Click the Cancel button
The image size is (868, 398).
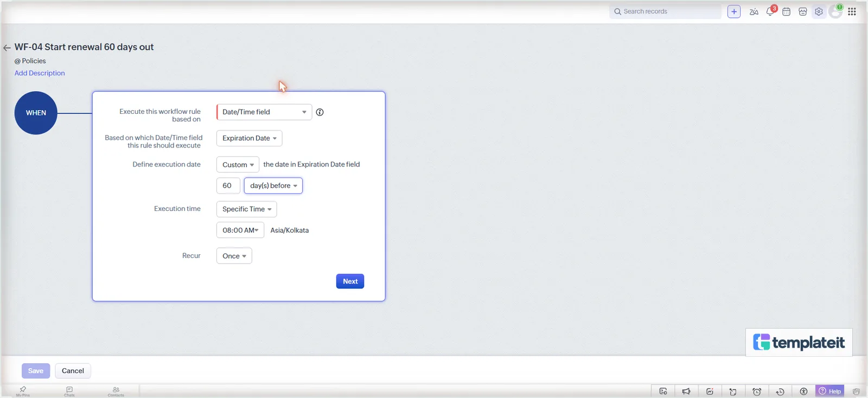pos(73,371)
